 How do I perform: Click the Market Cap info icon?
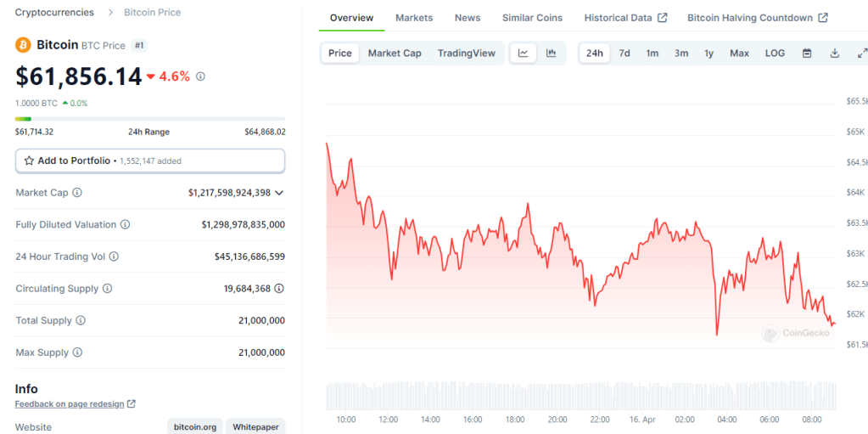77,193
